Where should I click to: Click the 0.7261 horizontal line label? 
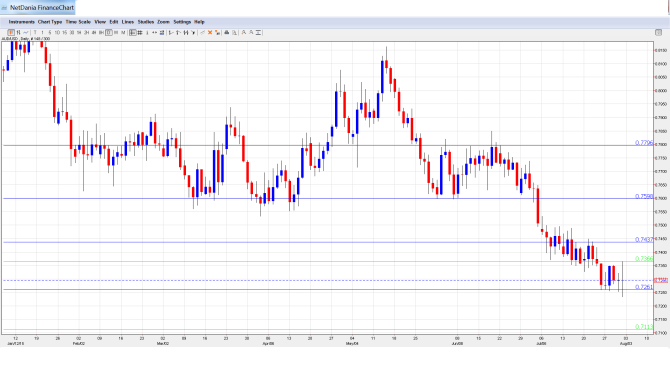click(644, 287)
